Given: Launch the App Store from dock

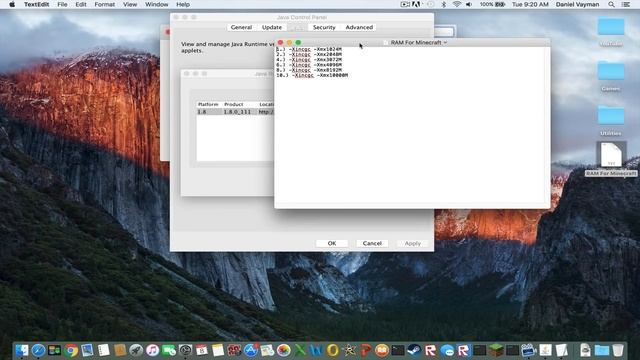Looking at the screenshot, I should [x=251, y=350].
